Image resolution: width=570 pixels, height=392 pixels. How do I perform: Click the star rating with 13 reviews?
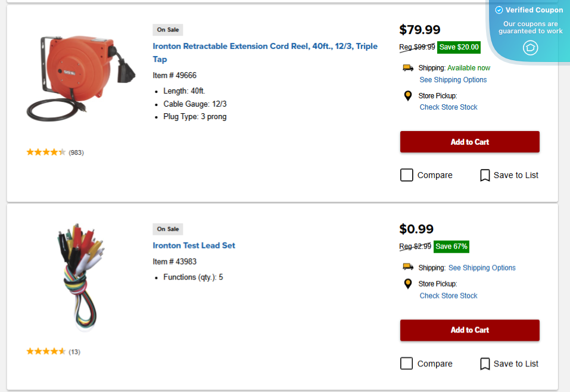pos(46,351)
